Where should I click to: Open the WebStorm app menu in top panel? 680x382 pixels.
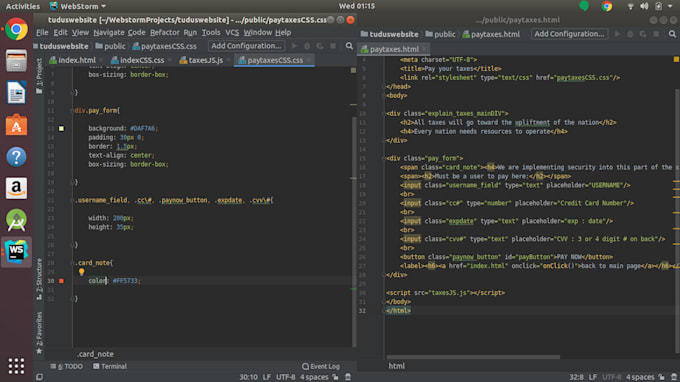coord(78,6)
